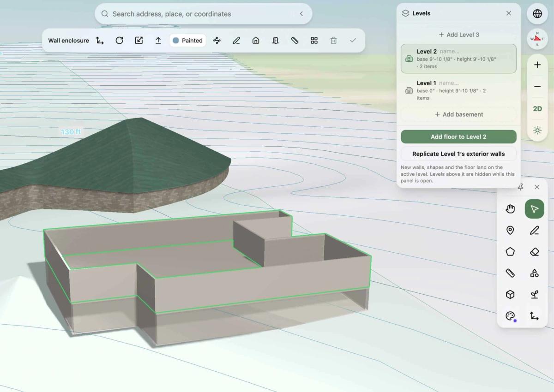Click Add floor to Level 2
The height and width of the screenshot is (392, 554).
458,137
